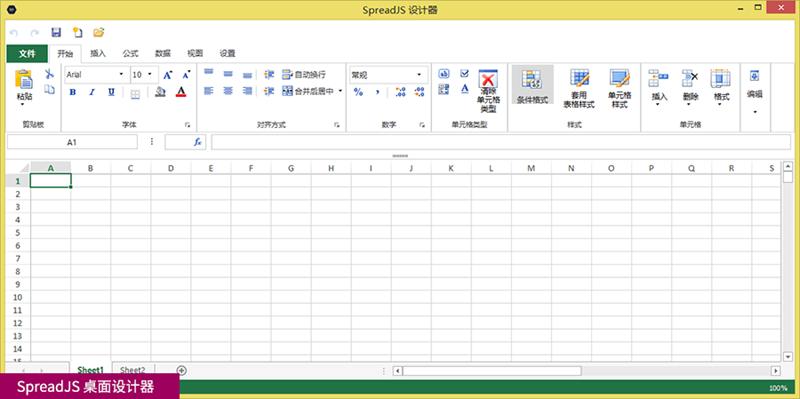Add a new sheet with plus icon
800x399 pixels.
(x=182, y=371)
